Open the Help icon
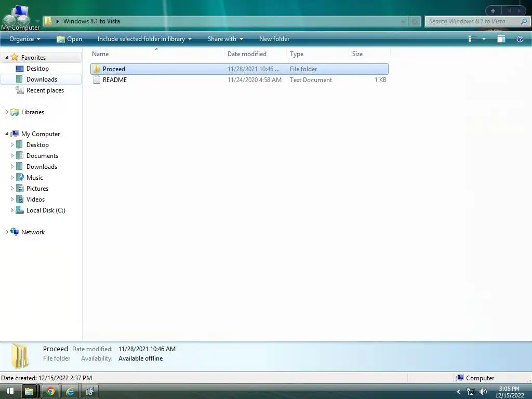532x399 pixels. [x=520, y=39]
